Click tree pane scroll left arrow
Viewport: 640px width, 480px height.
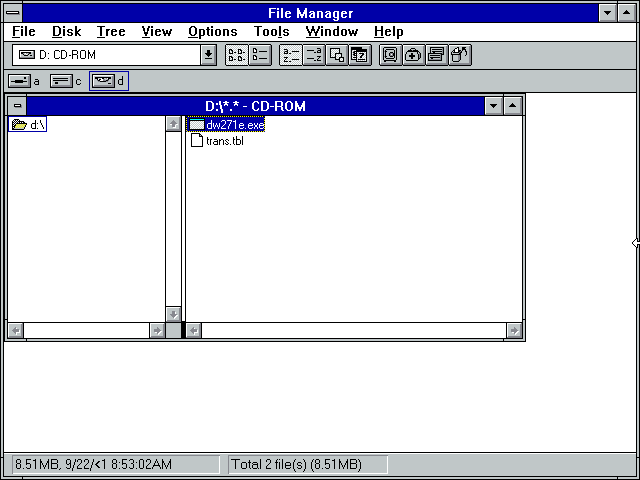[x=16, y=330]
